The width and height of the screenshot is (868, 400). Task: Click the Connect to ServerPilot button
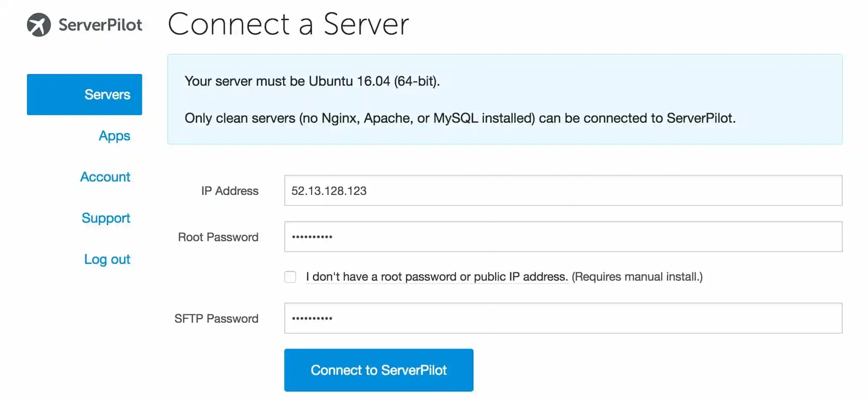coord(378,370)
